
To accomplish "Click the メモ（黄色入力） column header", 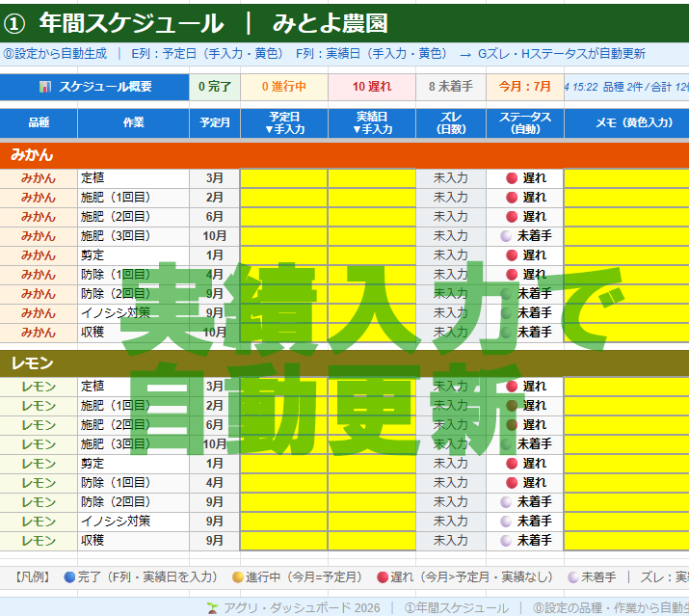I will tap(626, 123).
